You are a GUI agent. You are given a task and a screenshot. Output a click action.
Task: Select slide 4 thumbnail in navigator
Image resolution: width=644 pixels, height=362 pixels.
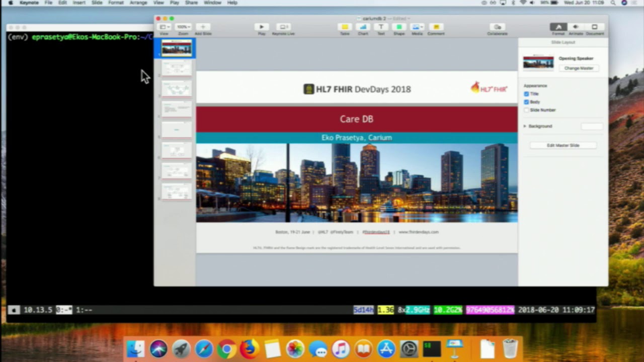pos(177,109)
